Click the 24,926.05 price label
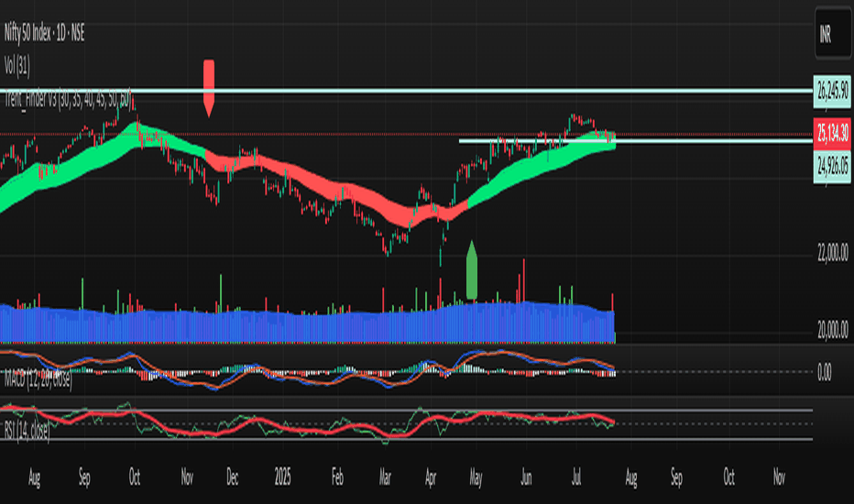The width and height of the screenshot is (854, 504). pyautogui.click(x=832, y=166)
